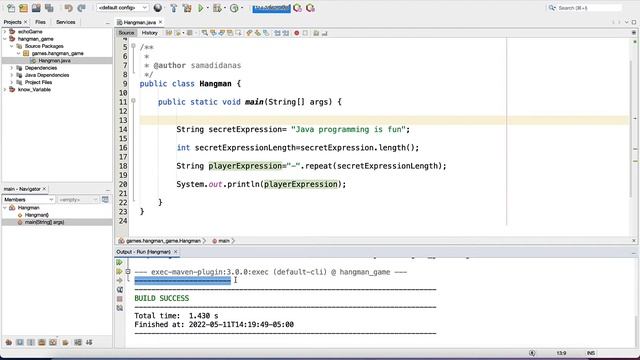Click the main breadcrumb item

point(223,241)
